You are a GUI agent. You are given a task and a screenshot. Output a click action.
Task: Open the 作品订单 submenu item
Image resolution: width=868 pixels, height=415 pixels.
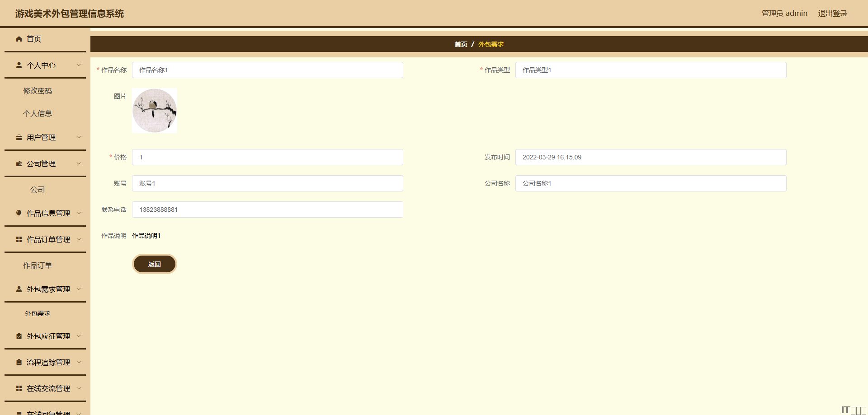pyautogui.click(x=38, y=266)
